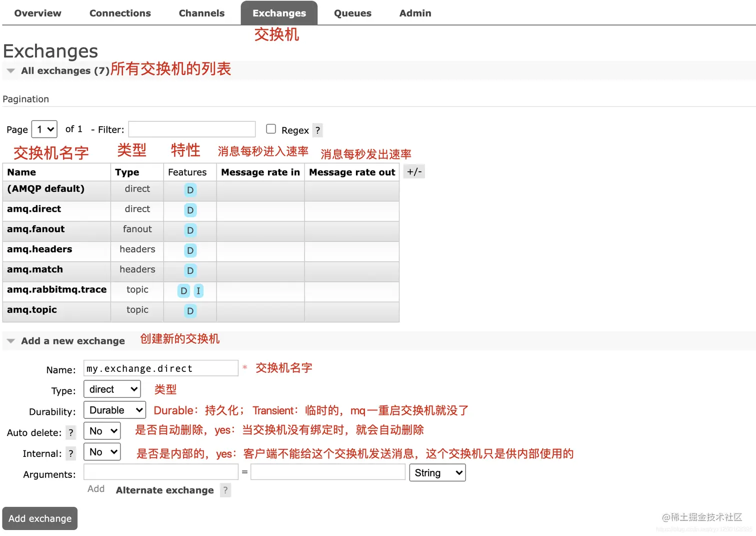756x536 pixels.
Task: Show the Alternate exchange help tooltip
Action: tap(225, 490)
